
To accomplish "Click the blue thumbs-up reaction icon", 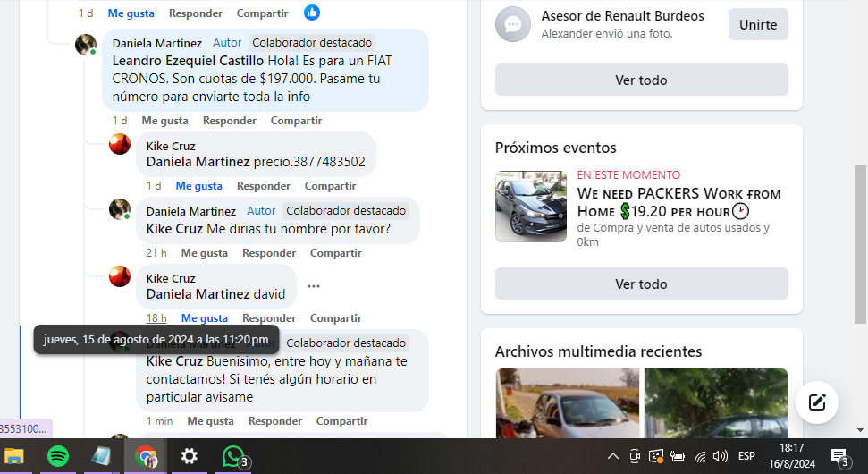I will (312, 13).
